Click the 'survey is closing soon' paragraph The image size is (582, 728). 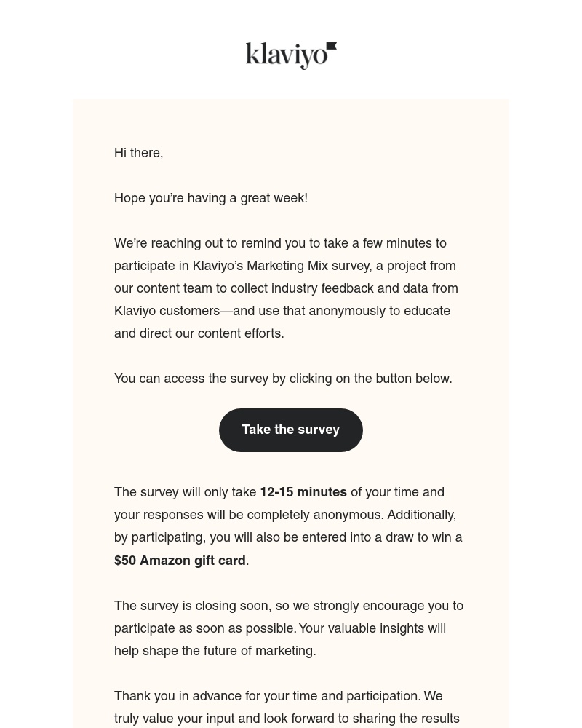289,628
